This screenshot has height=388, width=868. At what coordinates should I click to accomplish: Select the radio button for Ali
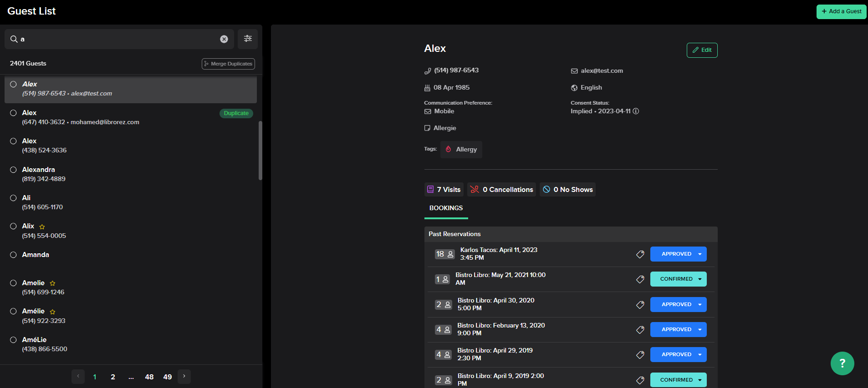14,198
